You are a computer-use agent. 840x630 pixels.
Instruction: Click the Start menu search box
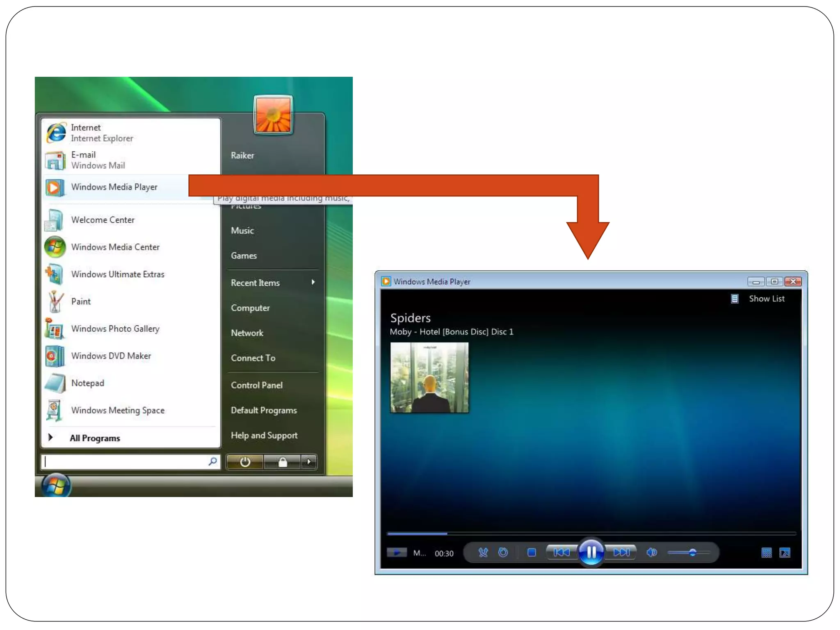[123, 462]
